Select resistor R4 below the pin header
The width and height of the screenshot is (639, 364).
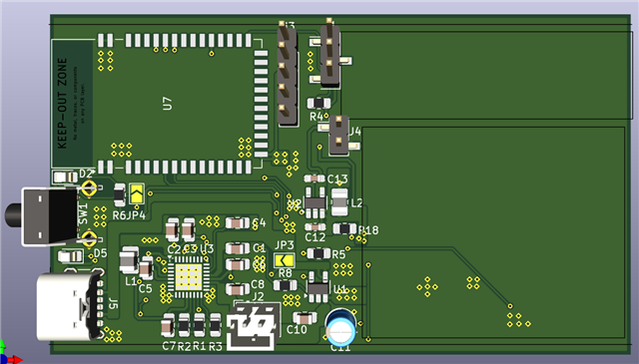(319, 103)
